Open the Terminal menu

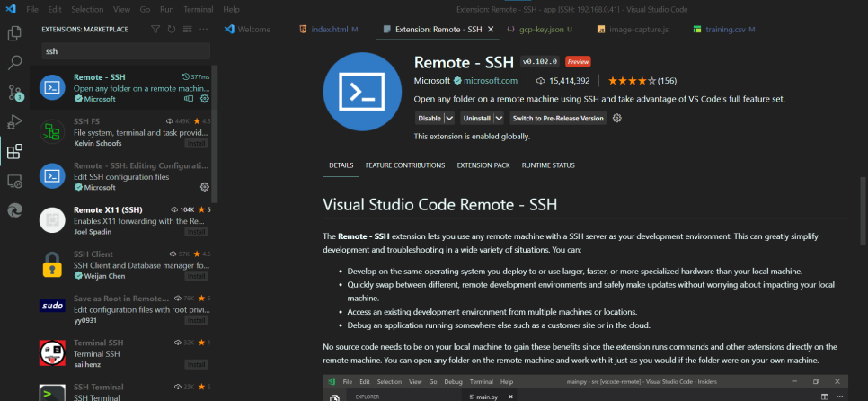tap(198, 9)
